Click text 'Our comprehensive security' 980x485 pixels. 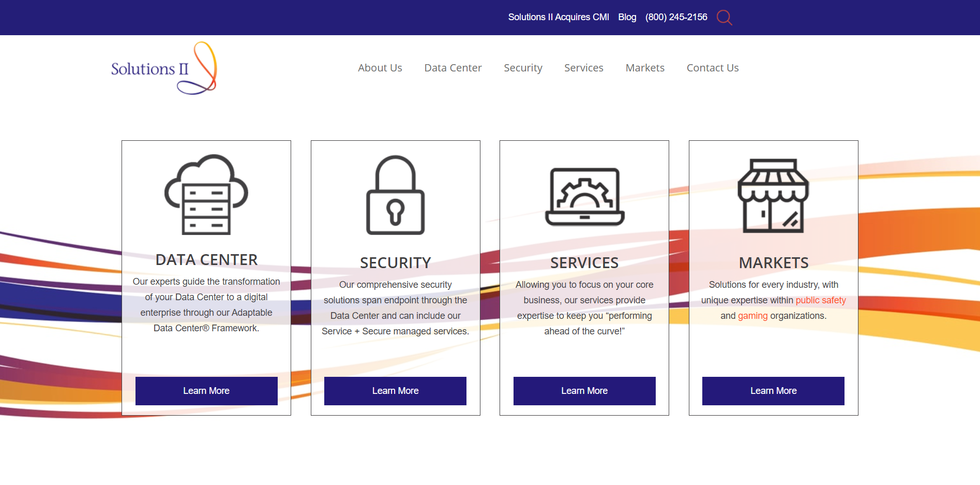[x=396, y=285]
